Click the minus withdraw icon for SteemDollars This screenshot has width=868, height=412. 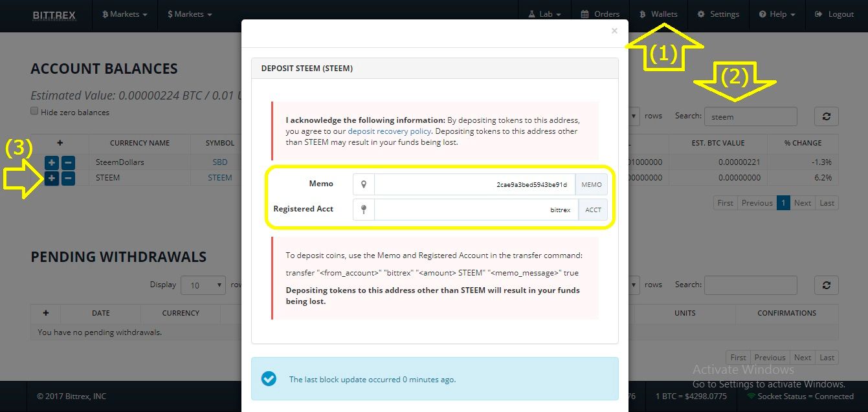[x=69, y=162]
